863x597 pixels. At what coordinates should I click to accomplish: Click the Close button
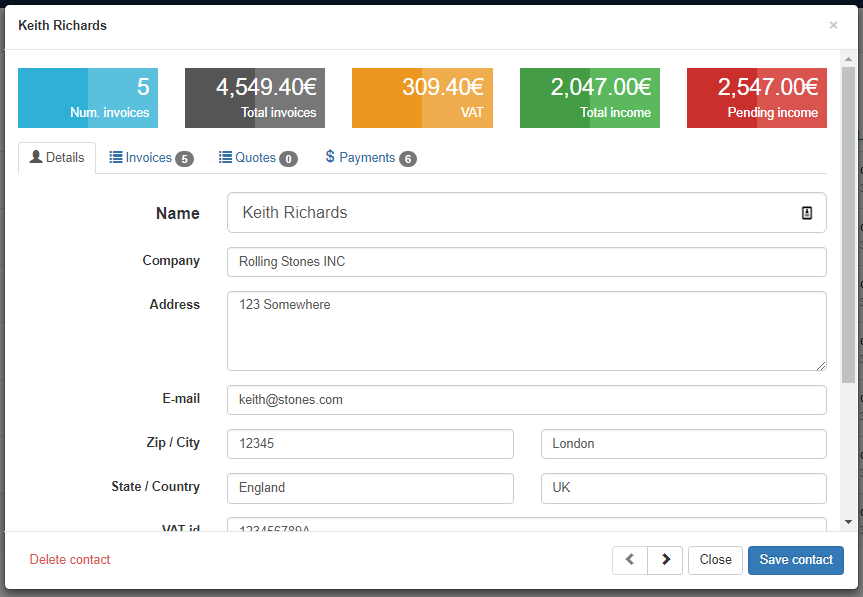pos(715,560)
